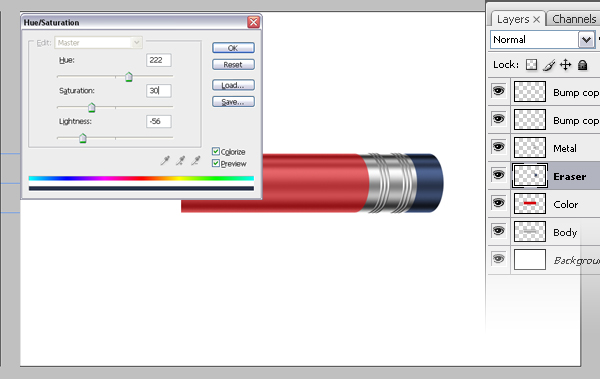600x379 pixels.
Task: Click the lock all padlock icon
Action: [x=582, y=65]
